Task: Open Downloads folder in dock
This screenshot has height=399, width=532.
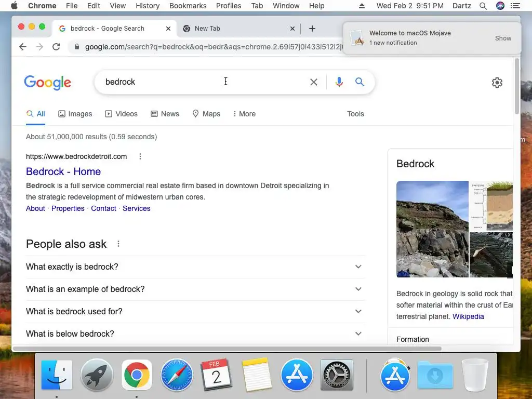Action: (x=435, y=375)
